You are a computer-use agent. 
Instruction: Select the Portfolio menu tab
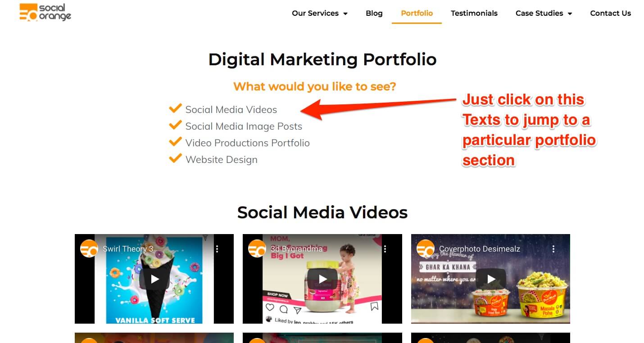tap(417, 13)
